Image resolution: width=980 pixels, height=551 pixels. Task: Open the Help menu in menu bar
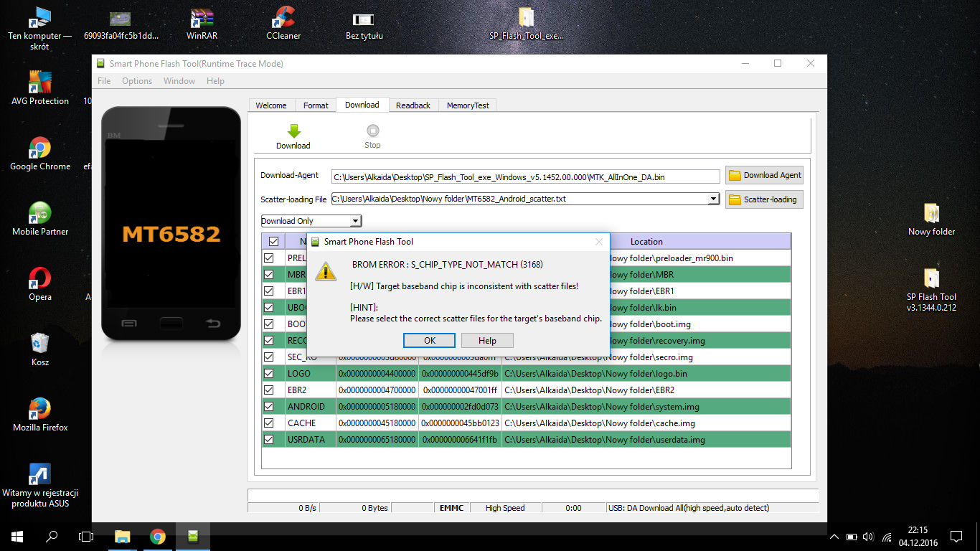[215, 81]
